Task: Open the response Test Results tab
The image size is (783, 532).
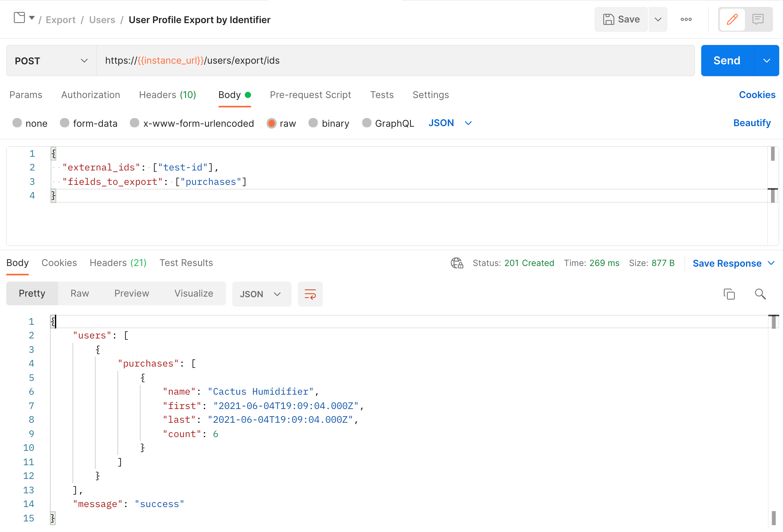Action: [x=186, y=263]
